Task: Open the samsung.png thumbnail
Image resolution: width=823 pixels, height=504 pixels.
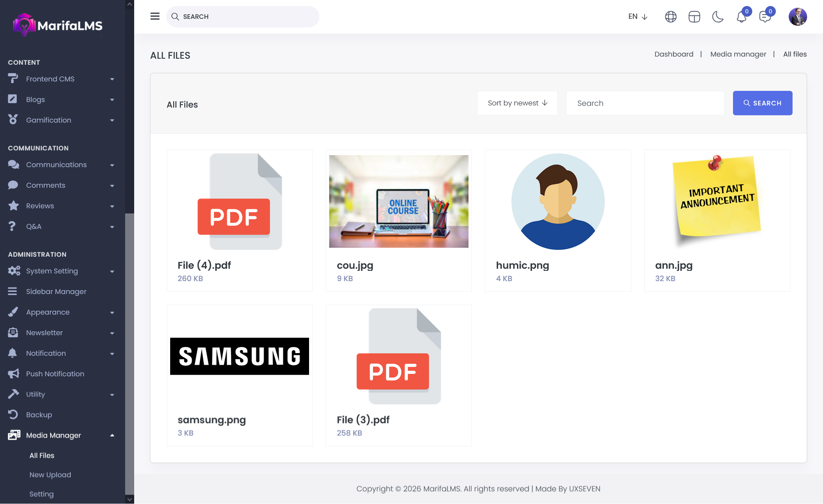Action: tap(239, 356)
